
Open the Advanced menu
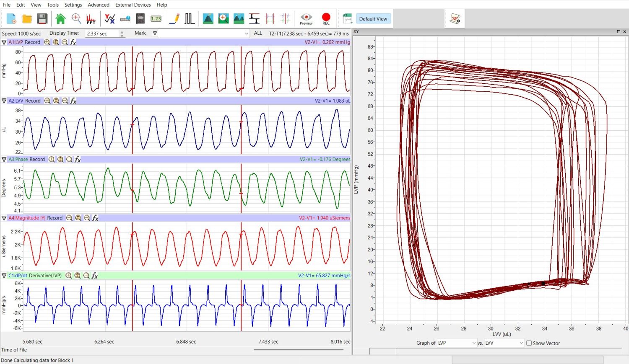(x=99, y=5)
